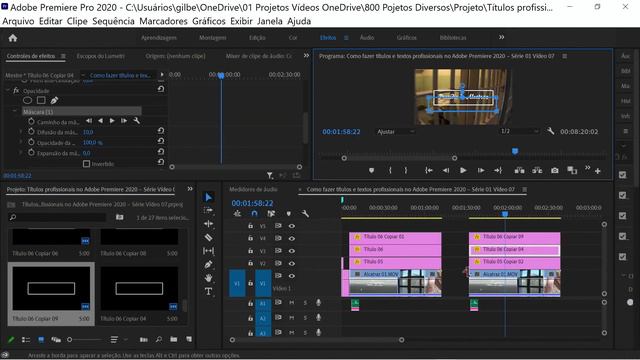The image size is (640, 360).
Task: Toggle V3 track output eye
Action: coord(291,251)
